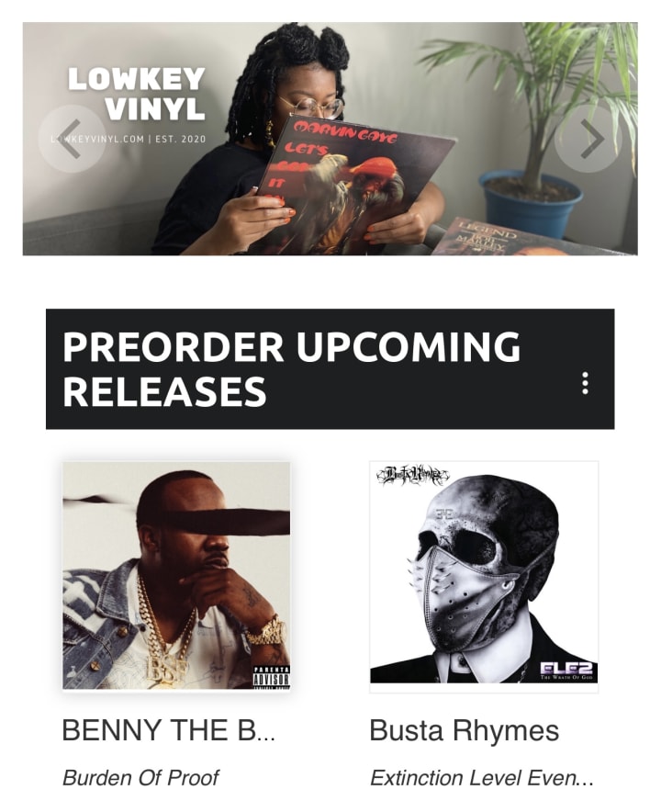Open Benny The Butcher album cover
The image size is (661, 812).
tap(176, 576)
